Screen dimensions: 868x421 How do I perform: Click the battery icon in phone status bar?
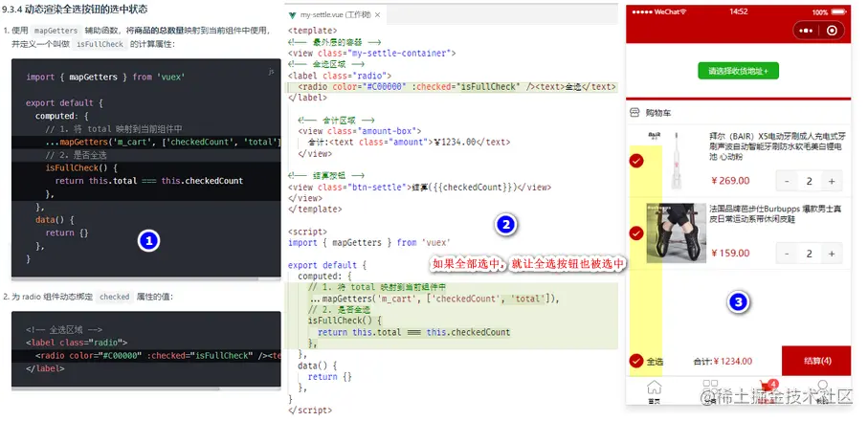click(839, 11)
